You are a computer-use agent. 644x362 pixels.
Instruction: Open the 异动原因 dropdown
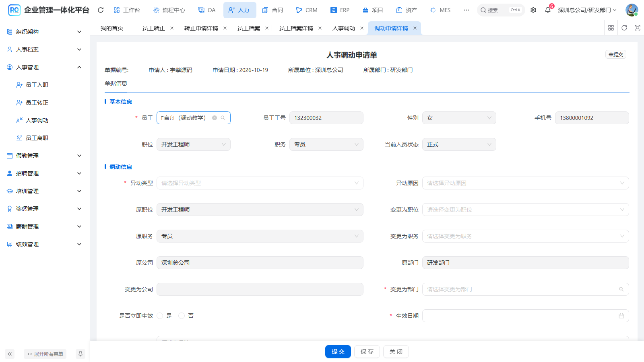526,183
